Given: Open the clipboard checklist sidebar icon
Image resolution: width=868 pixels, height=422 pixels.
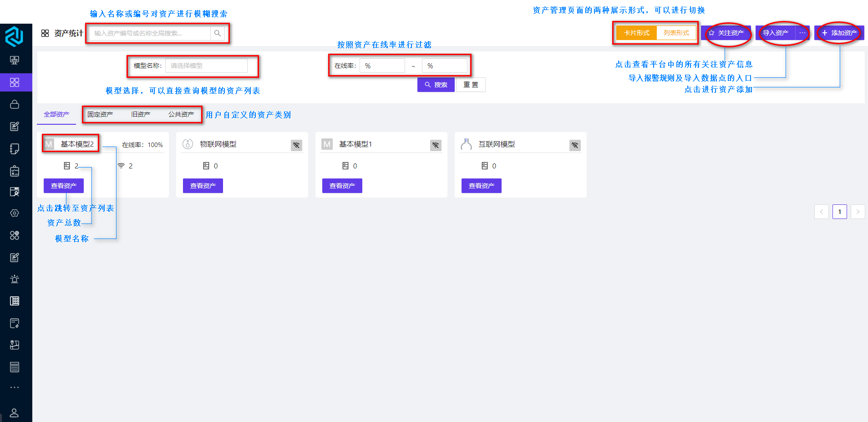Looking at the screenshot, I should coord(15,171).
